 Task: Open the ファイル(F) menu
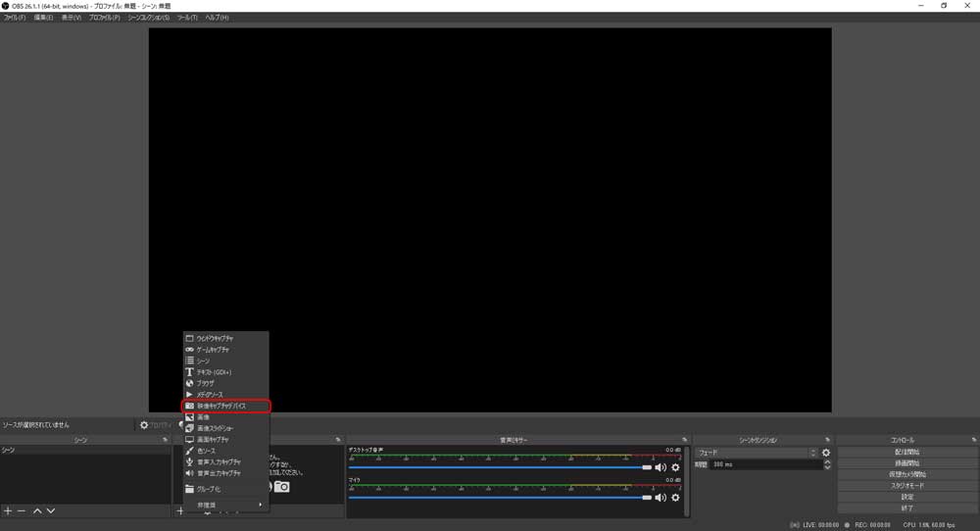point(15,18)
